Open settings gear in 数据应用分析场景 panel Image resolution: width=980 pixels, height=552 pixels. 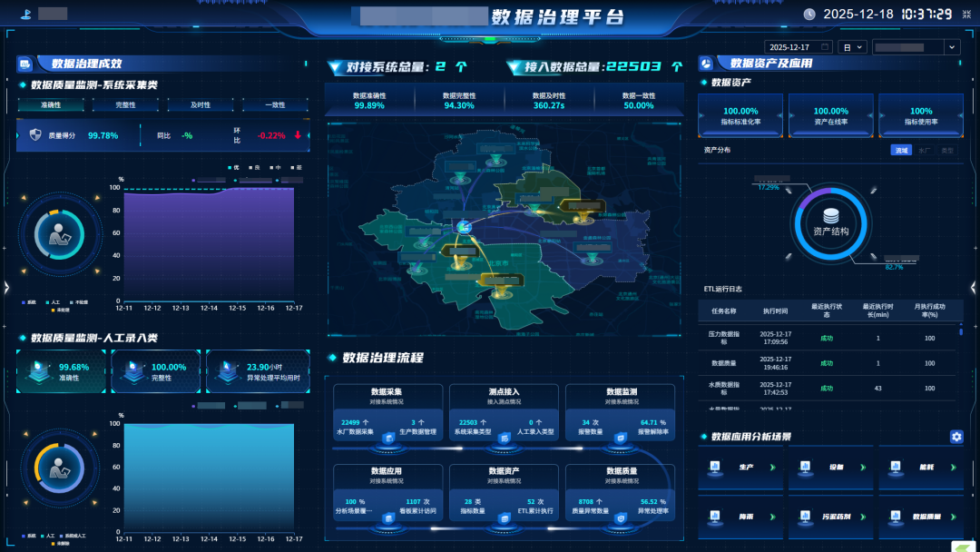[956, 437]
